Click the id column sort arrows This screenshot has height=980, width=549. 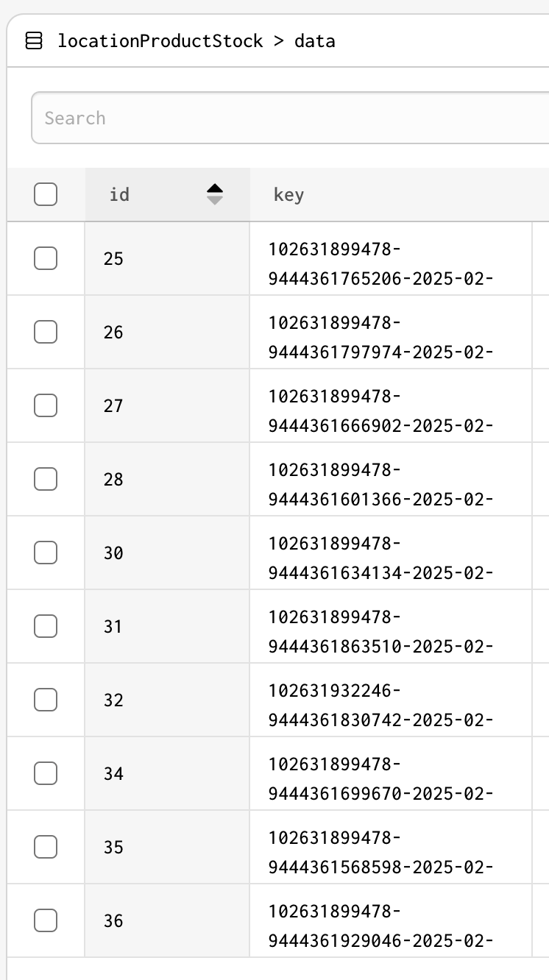pos(214,194)
